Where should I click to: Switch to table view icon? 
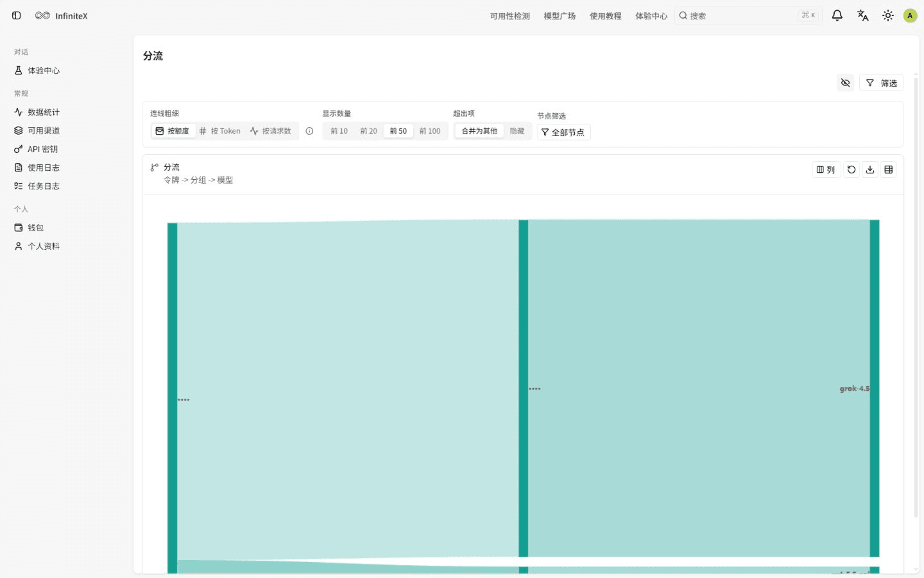pos(889,170)
